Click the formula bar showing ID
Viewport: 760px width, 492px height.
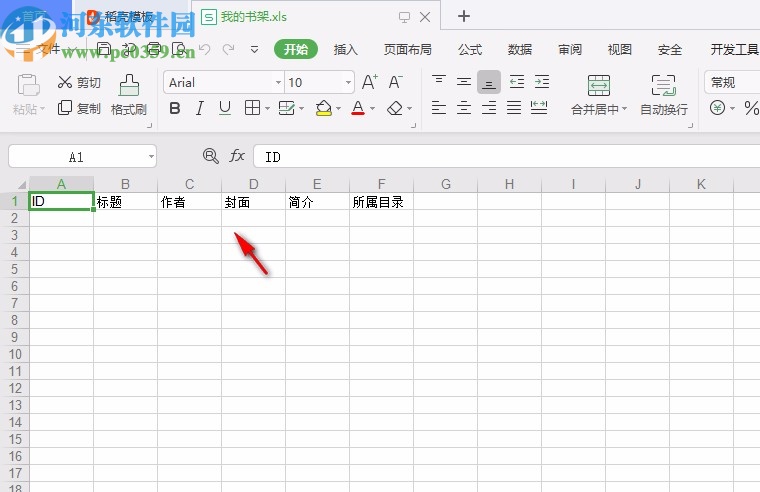(x=507, y=156)
